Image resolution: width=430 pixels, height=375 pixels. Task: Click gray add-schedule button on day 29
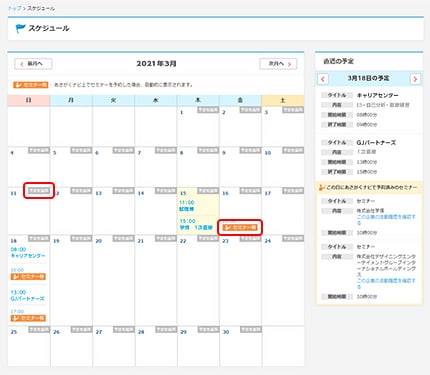[208, 330]
